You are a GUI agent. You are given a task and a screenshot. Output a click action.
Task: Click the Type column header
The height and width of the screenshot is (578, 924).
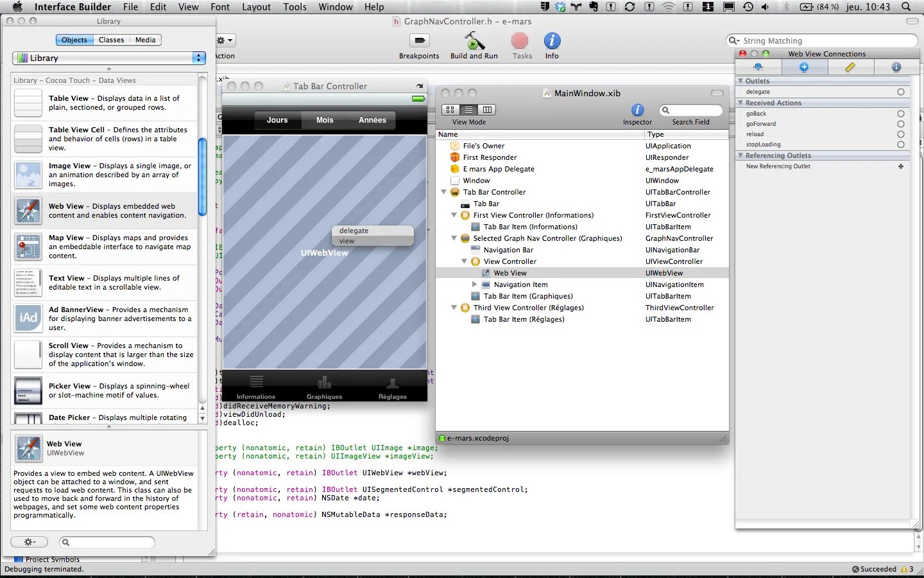pyautogui.click(x=687, y=134)
